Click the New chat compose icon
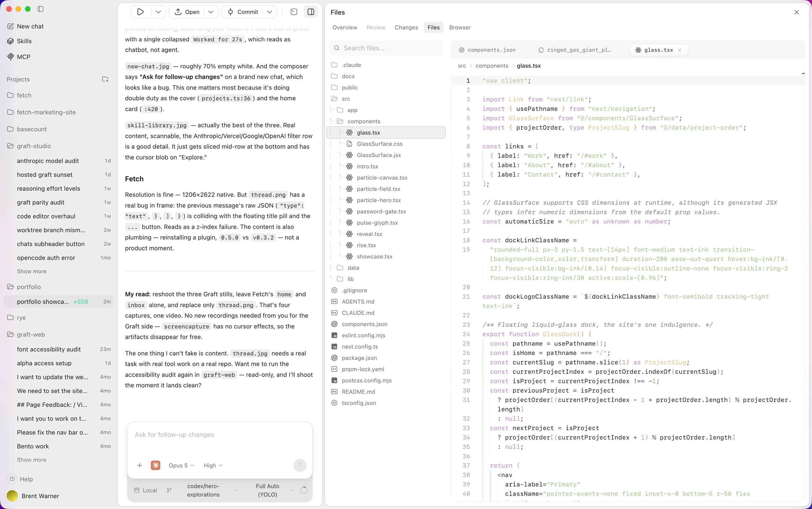Screen dimensions: 812x509 (x=10, y=26)
